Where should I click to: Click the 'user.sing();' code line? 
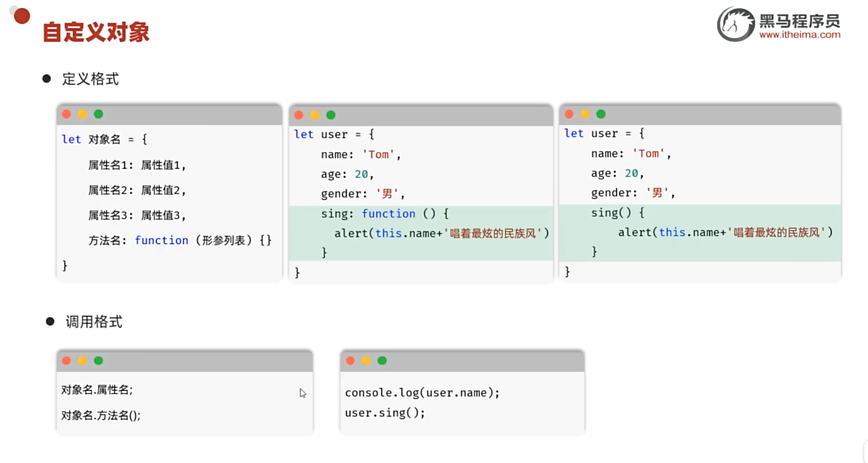(385, 413)
